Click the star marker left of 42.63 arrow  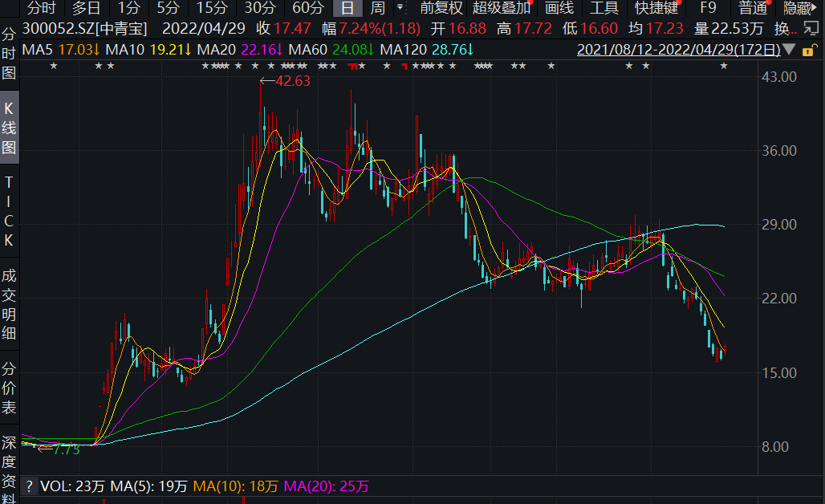coord(255,66)
